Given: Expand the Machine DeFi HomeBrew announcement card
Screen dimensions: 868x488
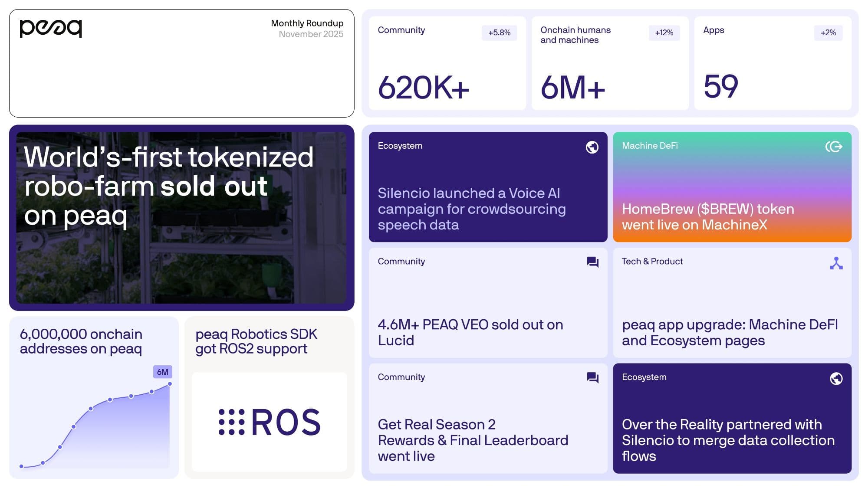Looking at the screenshot, I should [731, 187].
